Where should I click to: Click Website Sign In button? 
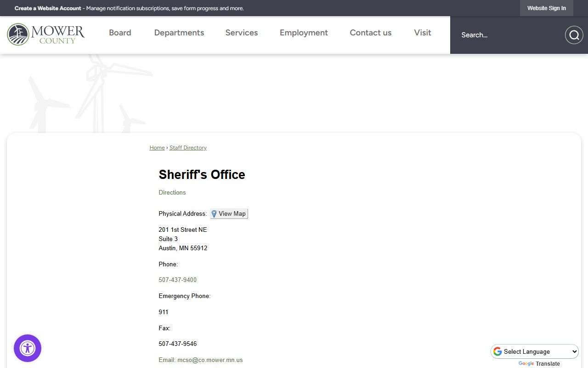tap(547, 8)
